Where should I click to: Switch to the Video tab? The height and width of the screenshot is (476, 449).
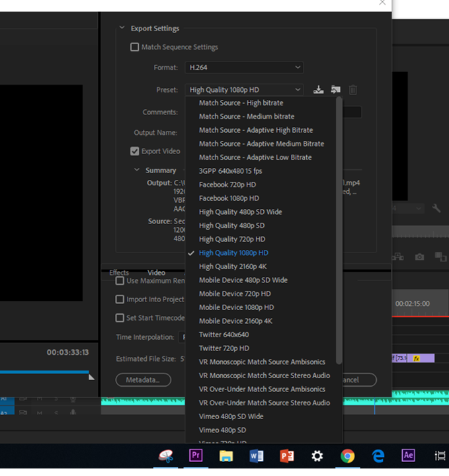[156, 272]
